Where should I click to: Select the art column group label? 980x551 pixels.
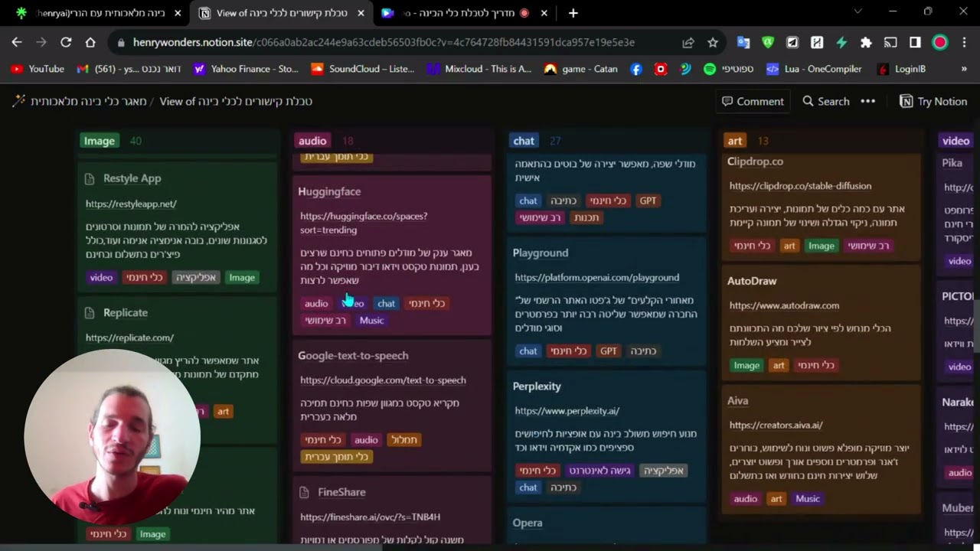coord(735,141)
